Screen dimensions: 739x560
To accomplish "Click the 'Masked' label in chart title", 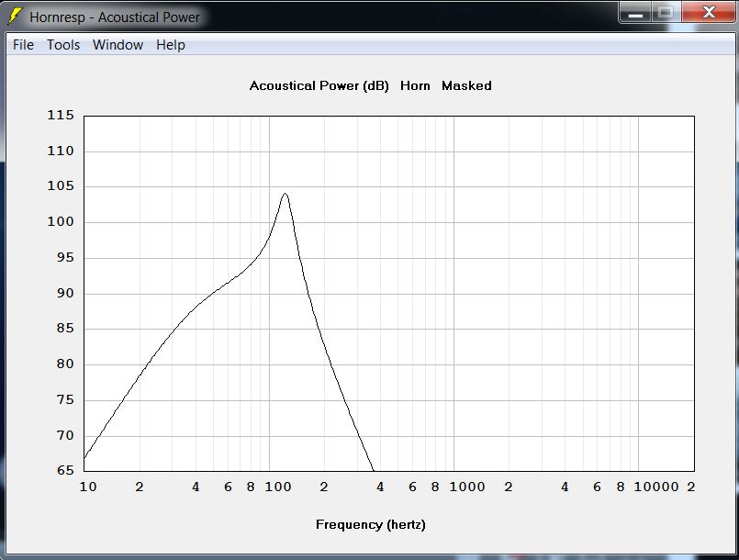I will pyautogui.click(x=466, y=85).
